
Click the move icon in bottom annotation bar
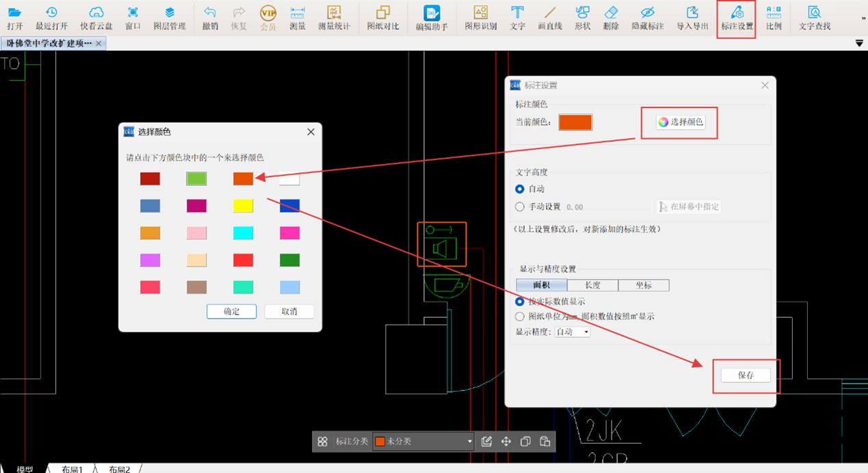(506, 442)
